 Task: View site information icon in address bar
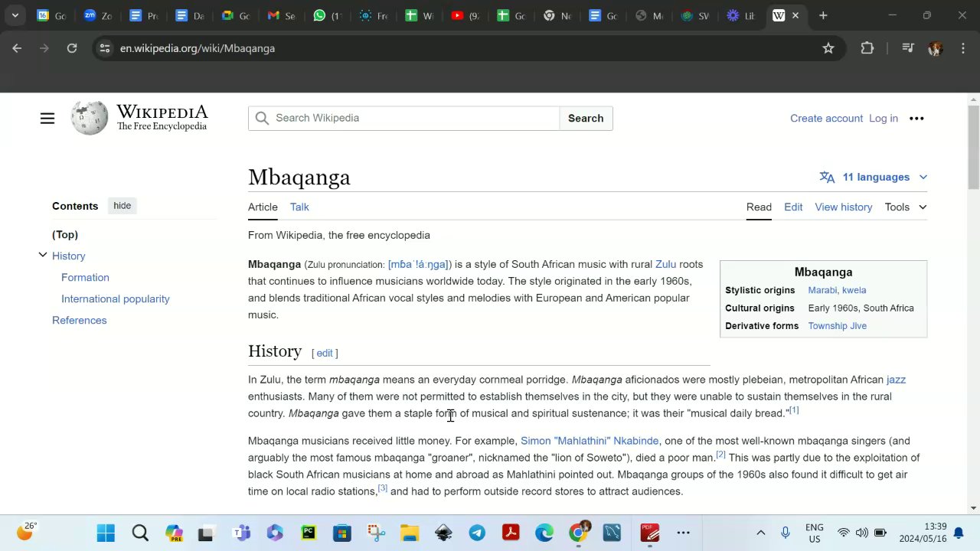(x=105, y=48)
